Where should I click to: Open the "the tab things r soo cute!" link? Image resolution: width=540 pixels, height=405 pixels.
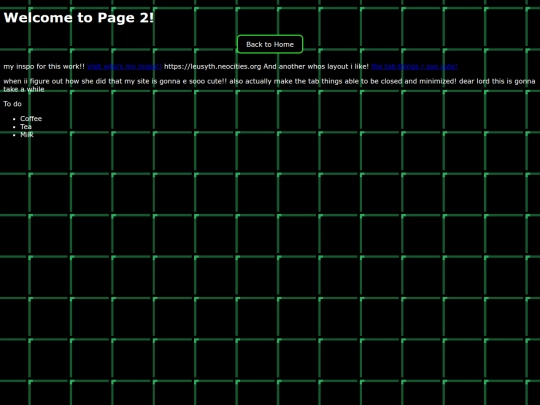414,66
